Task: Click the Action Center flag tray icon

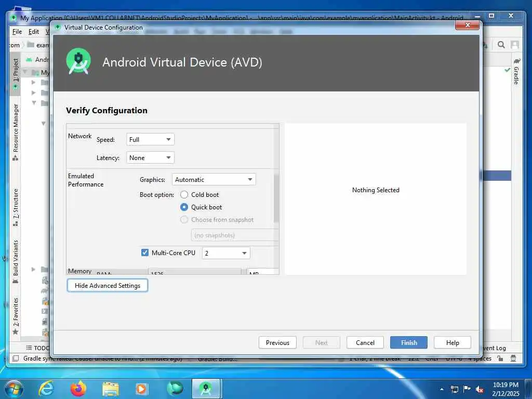Action: point(467,389)
